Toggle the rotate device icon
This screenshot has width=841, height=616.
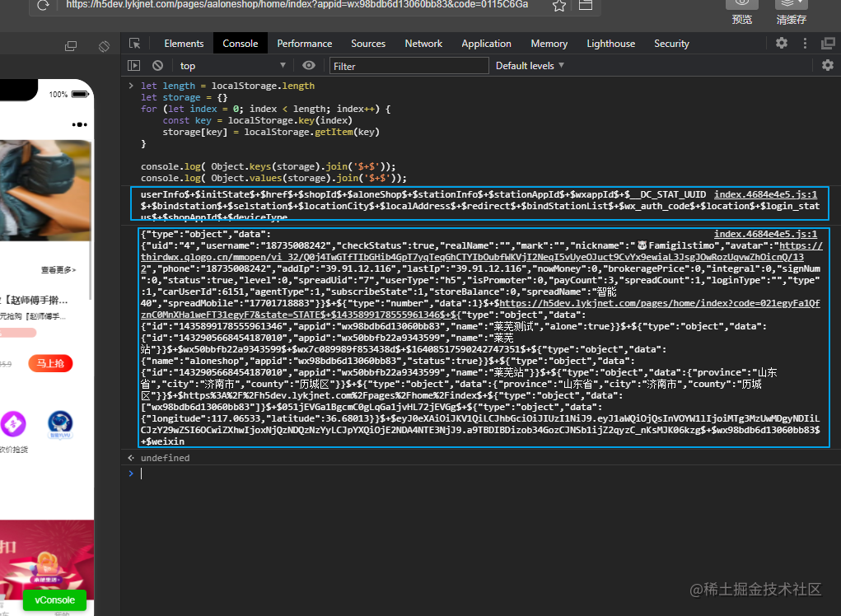[x=104, y=46]
